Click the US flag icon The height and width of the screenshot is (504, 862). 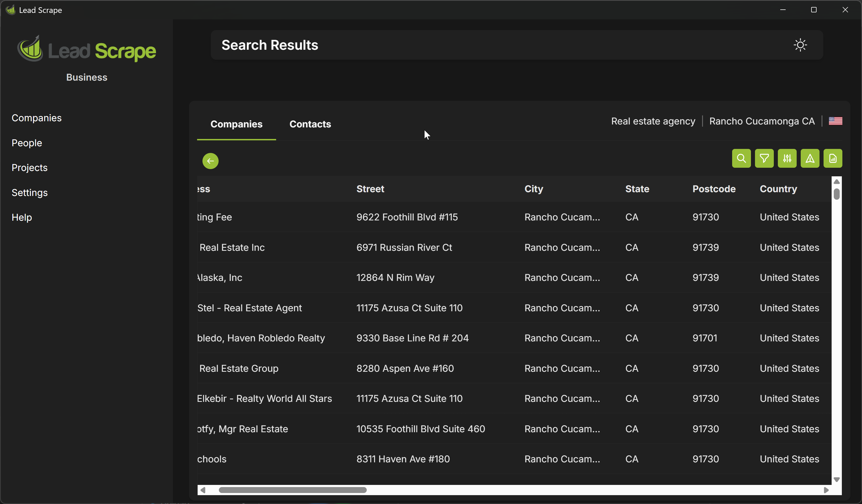click(835, 121)
